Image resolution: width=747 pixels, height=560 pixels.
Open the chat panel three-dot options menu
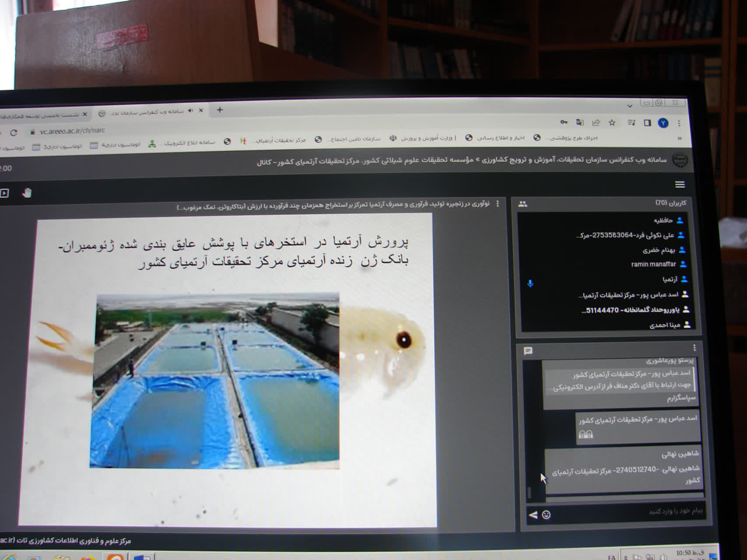click(694, 348)
